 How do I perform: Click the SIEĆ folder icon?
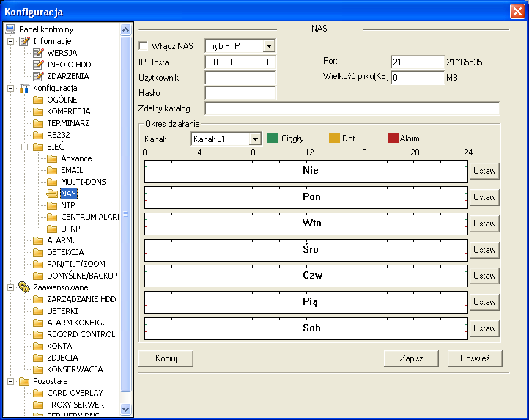click(38, 147)
